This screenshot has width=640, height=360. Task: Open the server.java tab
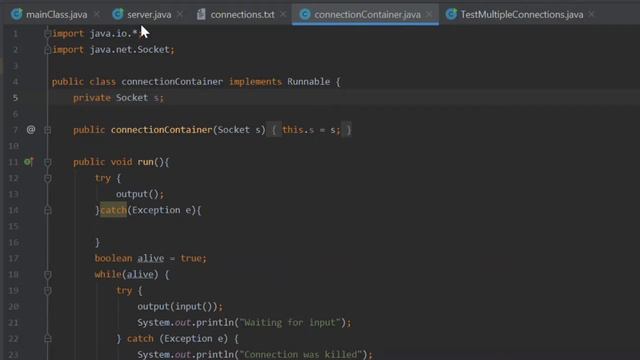pos(149,15)
